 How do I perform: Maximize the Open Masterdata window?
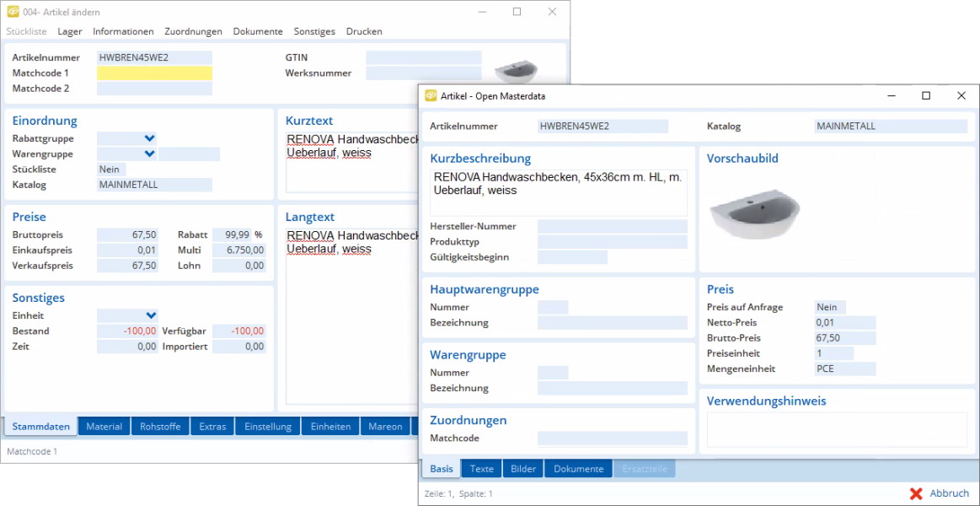pos(925,96)
